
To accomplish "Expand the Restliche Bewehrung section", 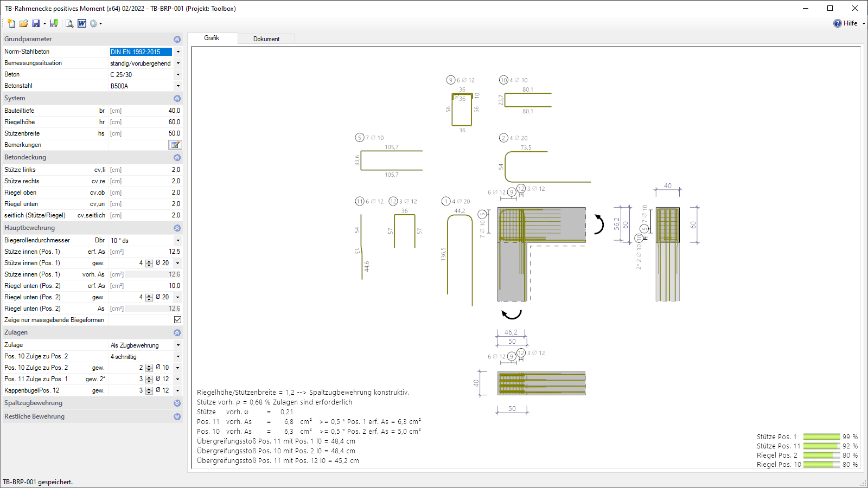I will click(177, 416).
